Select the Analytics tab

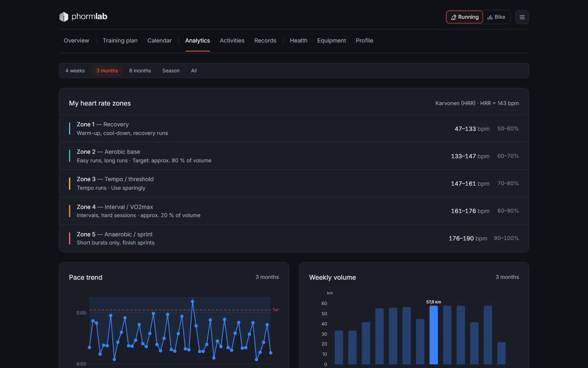pyautogui.click(x=198, y=40)
